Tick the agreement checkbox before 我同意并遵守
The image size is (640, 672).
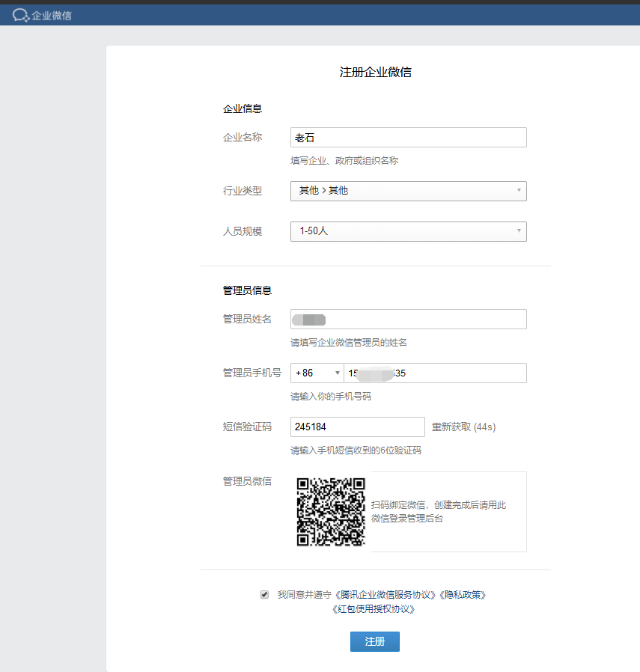[x=264, y=595]
